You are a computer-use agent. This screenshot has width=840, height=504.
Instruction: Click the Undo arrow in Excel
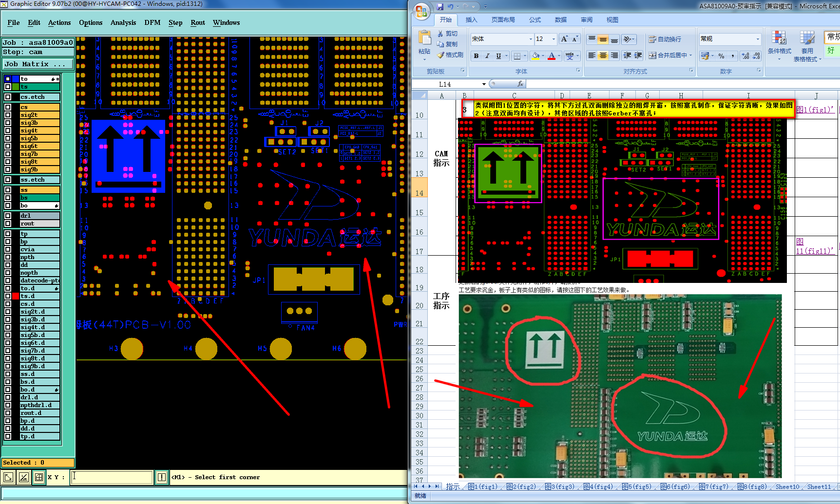451,6
